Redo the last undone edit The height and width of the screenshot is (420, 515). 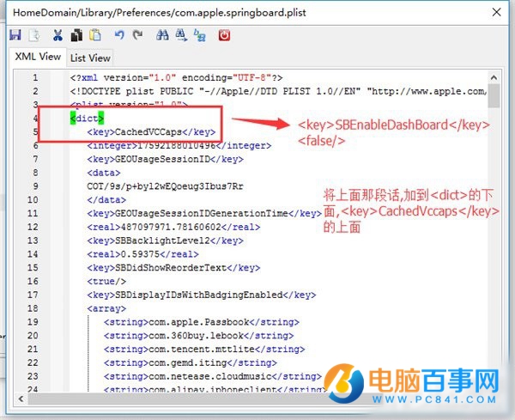click(x=137, y=35)
